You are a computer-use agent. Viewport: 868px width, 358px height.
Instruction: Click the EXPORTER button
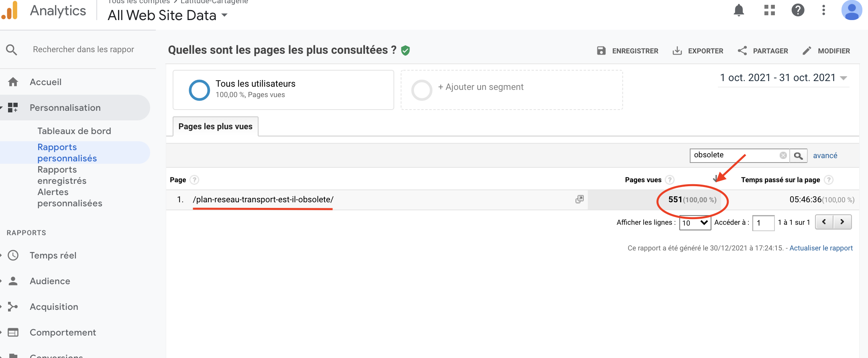coord(698,51)
